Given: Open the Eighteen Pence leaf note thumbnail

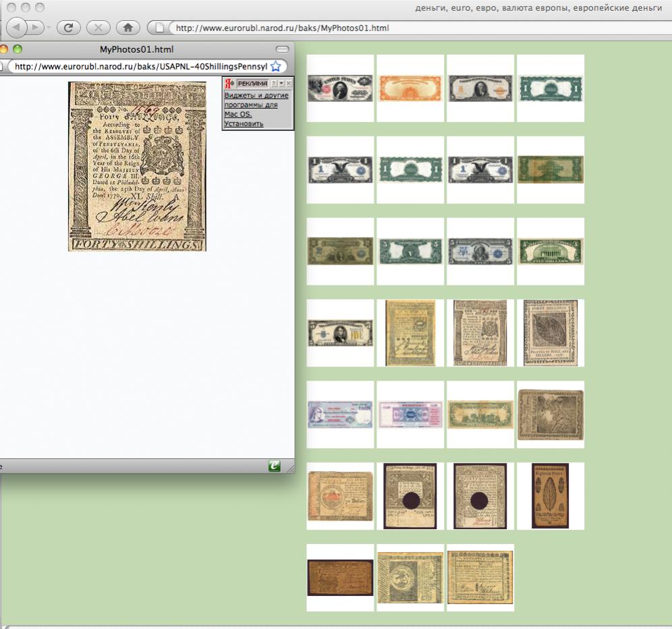Looking at the screenshot, I should 550,496.
